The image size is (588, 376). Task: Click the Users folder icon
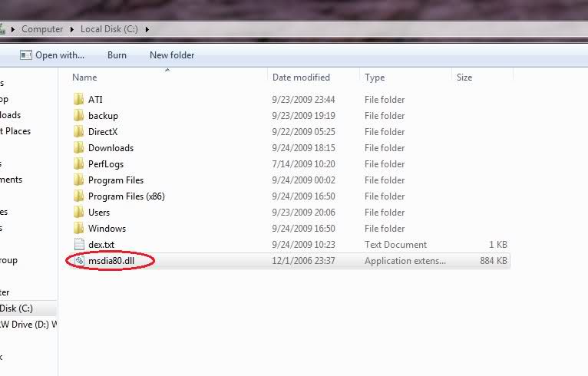point(79,213)
